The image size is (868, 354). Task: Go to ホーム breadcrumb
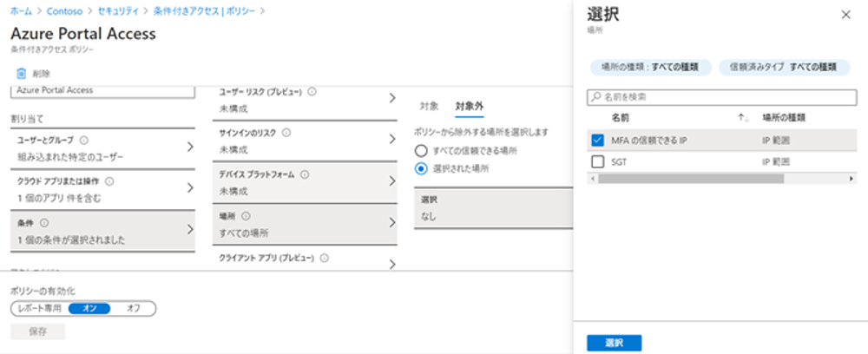click(x=21, y=10)
